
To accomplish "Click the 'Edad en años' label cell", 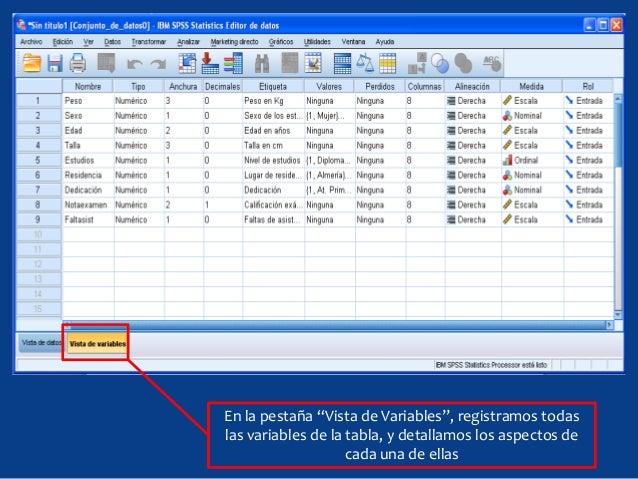I will click(273, 130).
